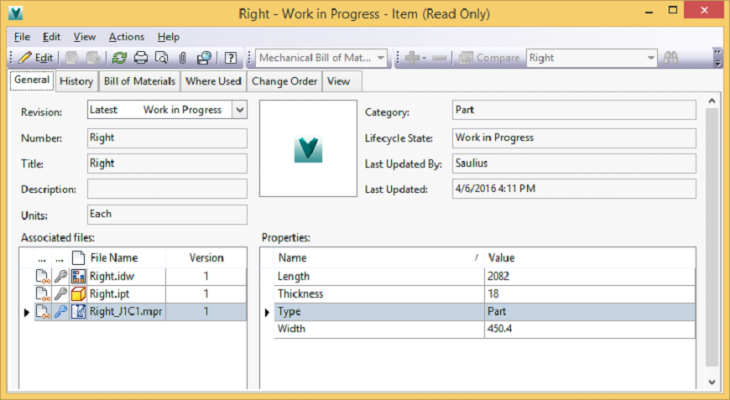Image resolution: width=730 pixels, height=400 pixels.
Task: Open the Help menu
Action: (168, 37)
